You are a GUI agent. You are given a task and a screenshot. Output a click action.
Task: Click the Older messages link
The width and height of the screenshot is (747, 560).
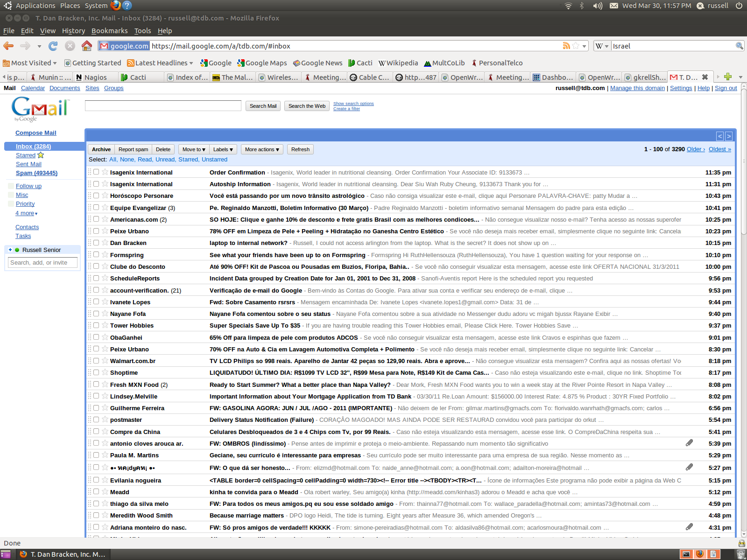(696, 149)
